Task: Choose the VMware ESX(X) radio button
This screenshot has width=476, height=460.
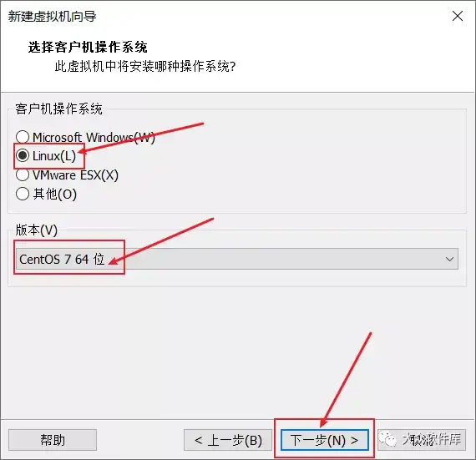Action: [23, 174]
